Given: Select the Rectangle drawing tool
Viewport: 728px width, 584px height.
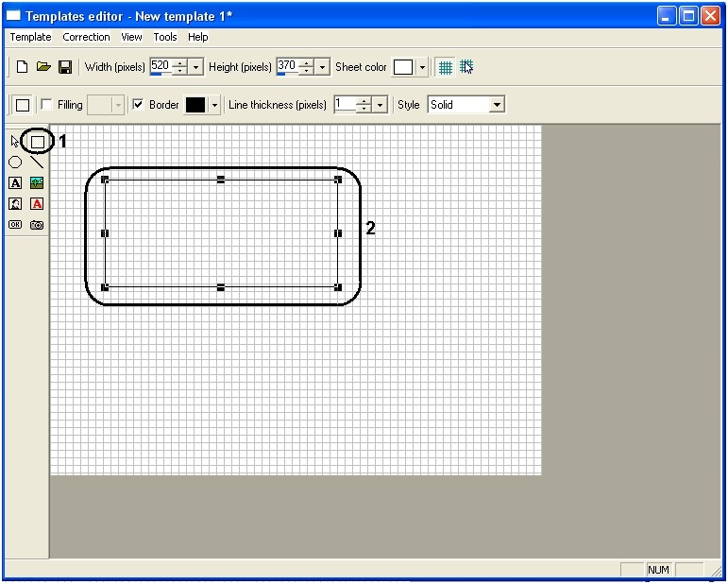Looking at the screenshot, I should point(37,142).
